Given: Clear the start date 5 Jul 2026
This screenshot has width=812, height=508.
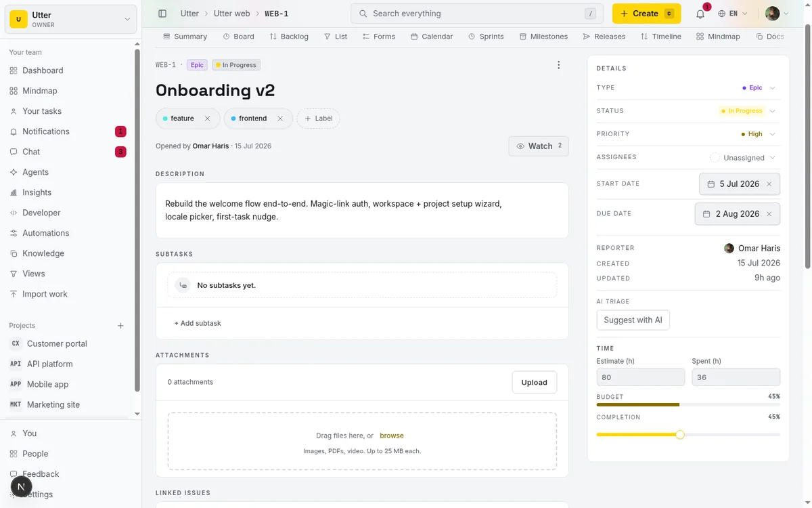Looking at the screenshot, I should [x=769, y=184].
